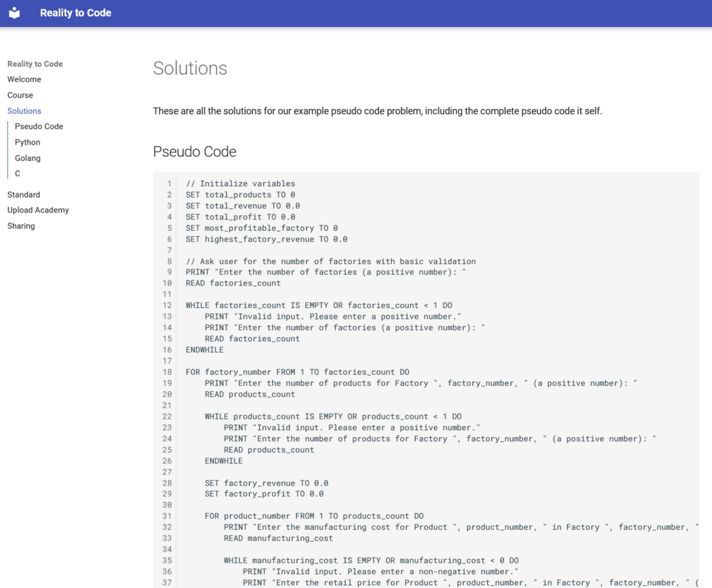This screenshot has height=588, width=712.
Task: Jump to the C solution section
Action: click(18, 174)
